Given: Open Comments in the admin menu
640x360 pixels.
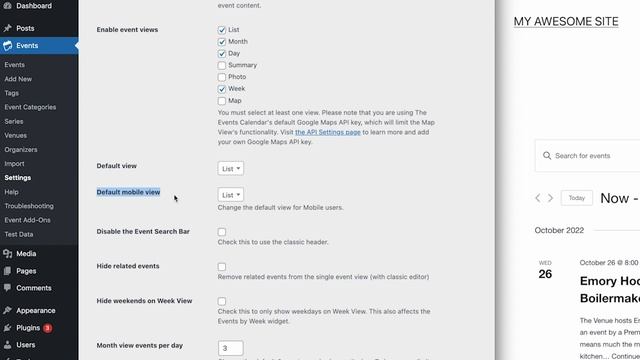Looking at the screenshot, I should [x=34, y=288].
